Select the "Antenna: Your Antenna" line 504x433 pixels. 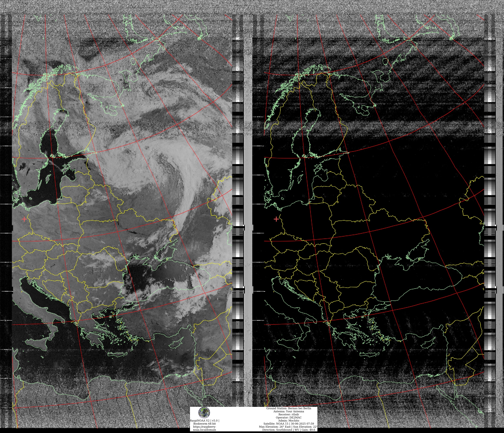click(289, 411)
